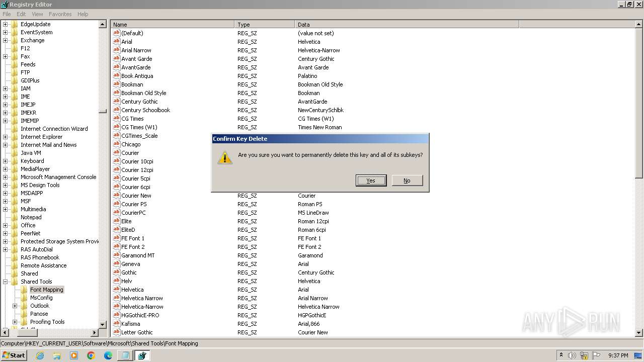Click the Helvetica value string icon

116,290
